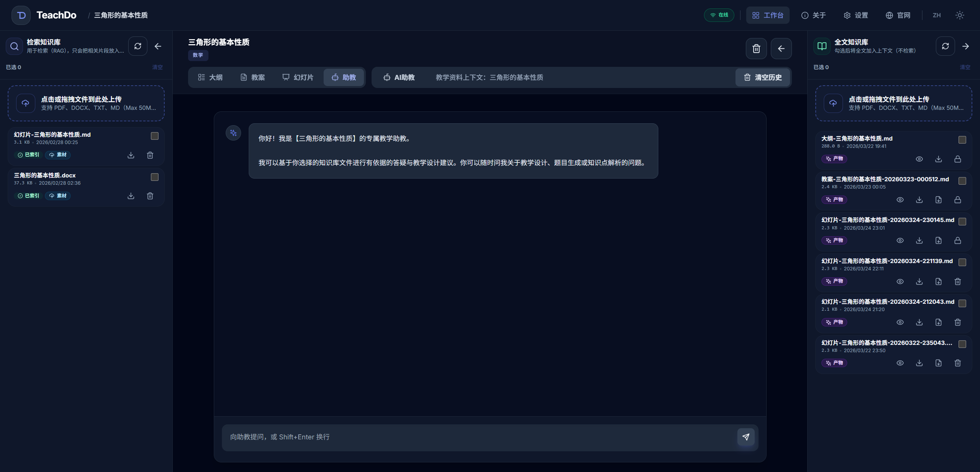
Task: Refresh the 检索知识库 panel
Action: [138, 46]
